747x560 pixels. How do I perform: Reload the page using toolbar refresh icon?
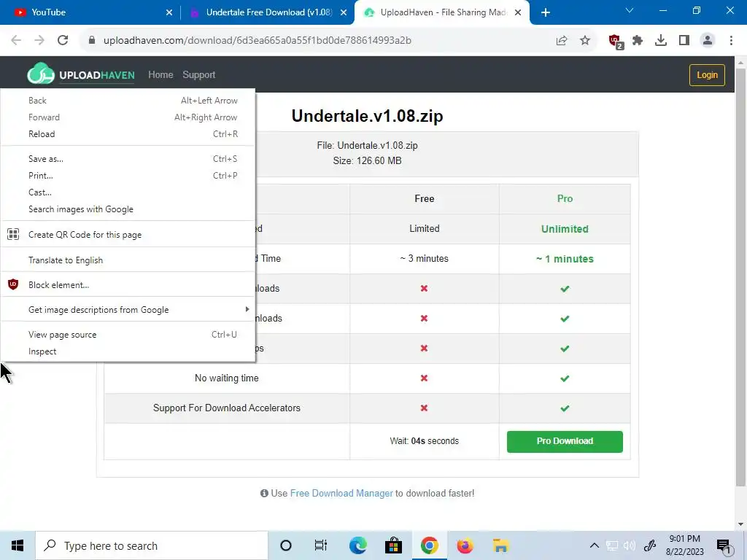tap(63, 41)
